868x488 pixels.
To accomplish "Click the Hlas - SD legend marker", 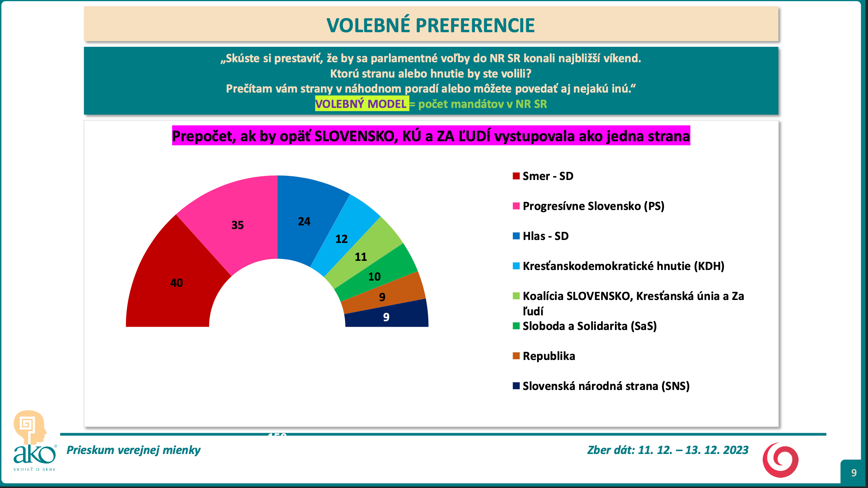I will click(x=516, y=236).
